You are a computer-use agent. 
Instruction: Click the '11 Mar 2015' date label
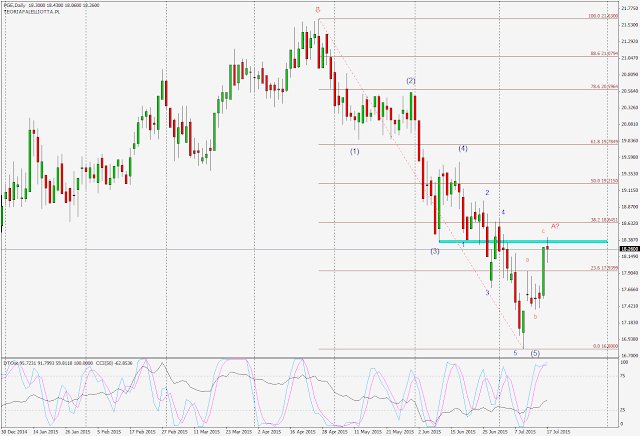(206, 432)
